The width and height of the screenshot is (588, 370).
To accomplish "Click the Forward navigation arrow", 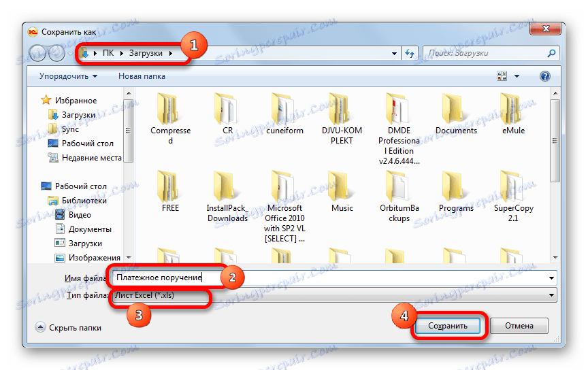I will [56, 53].
